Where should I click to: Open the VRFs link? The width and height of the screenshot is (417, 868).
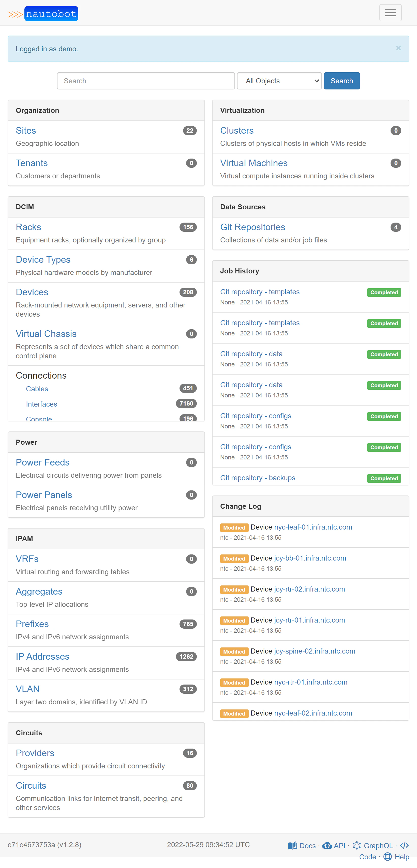pyautogui.click(x=27, y=559)
